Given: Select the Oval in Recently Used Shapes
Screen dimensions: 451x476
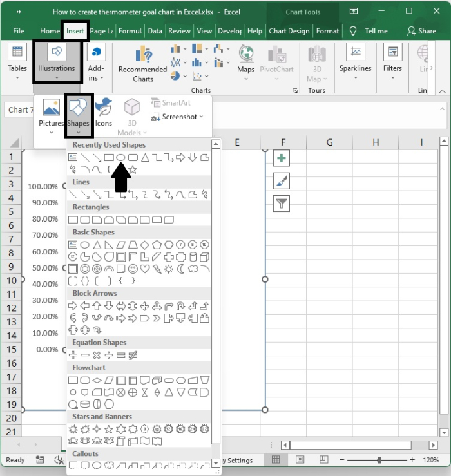Looking at the screenshot, I should coord(121,157).
